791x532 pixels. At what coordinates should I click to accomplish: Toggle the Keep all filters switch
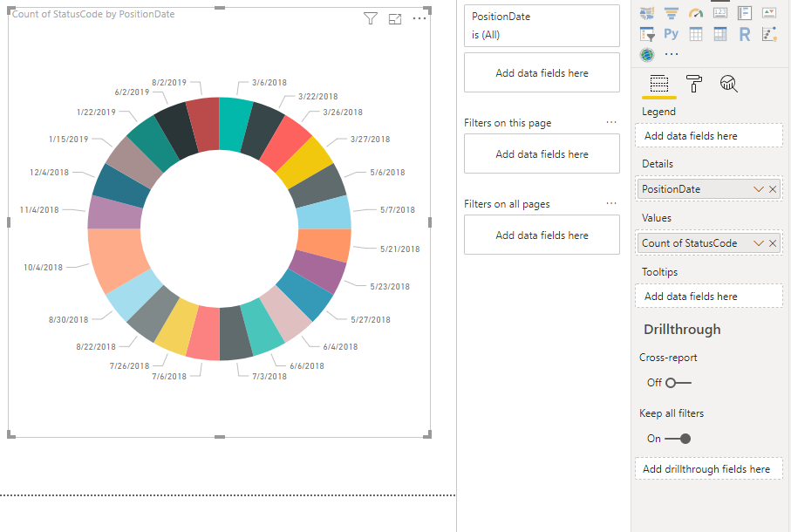[678, 439]
